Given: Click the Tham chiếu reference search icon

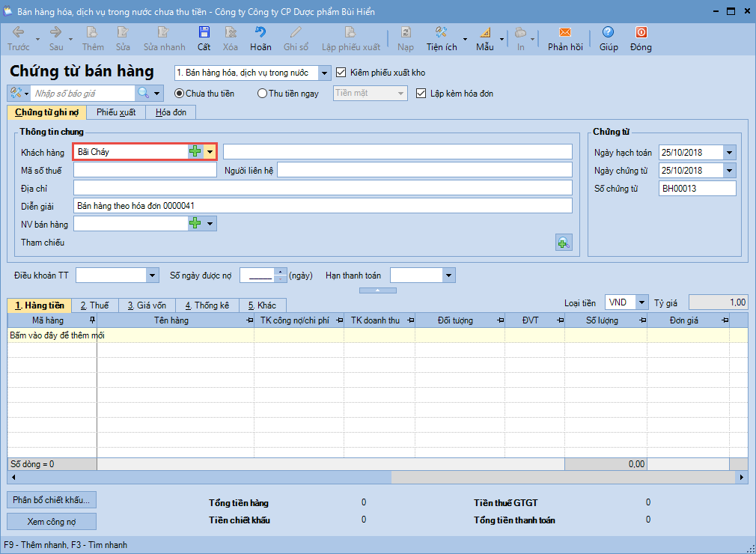Looking at the screenshot, I should point(563,242).
